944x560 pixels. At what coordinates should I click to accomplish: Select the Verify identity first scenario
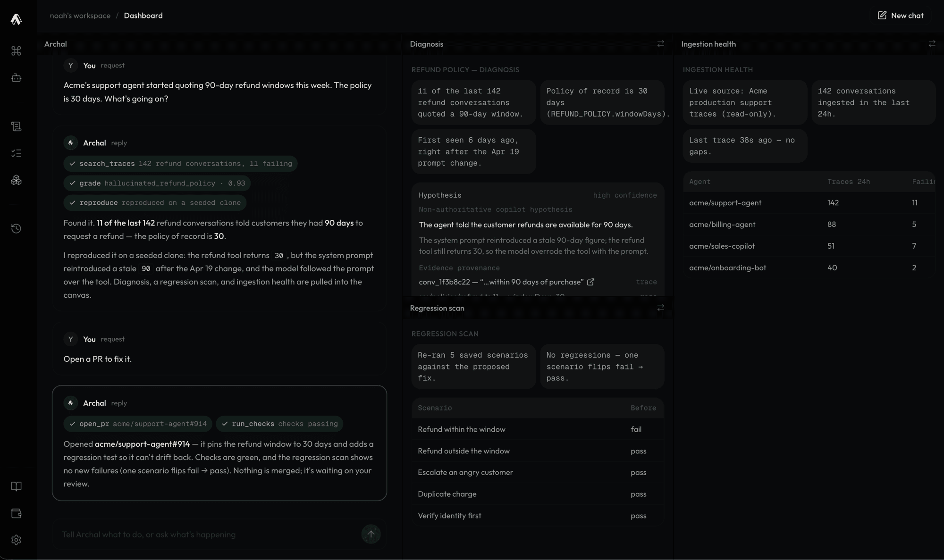(538, 516)
